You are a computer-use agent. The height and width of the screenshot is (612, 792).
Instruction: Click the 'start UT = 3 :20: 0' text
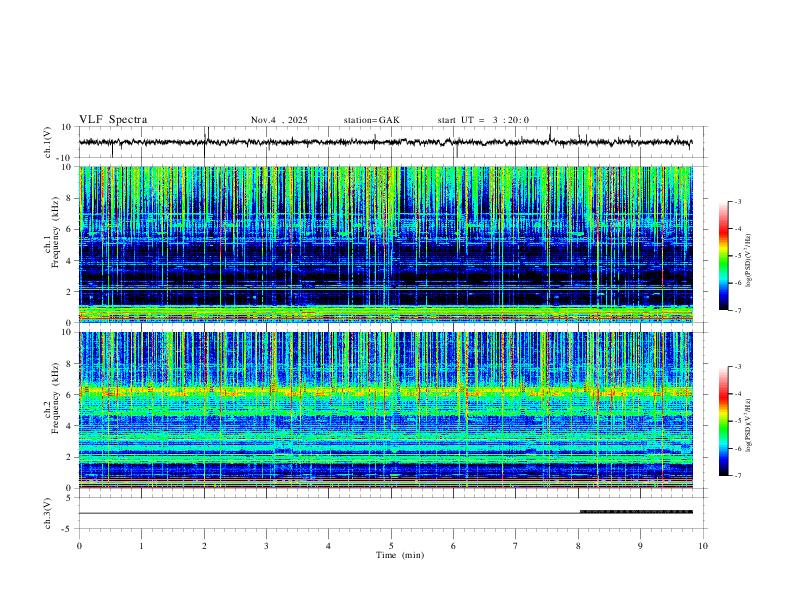[483, 120]
